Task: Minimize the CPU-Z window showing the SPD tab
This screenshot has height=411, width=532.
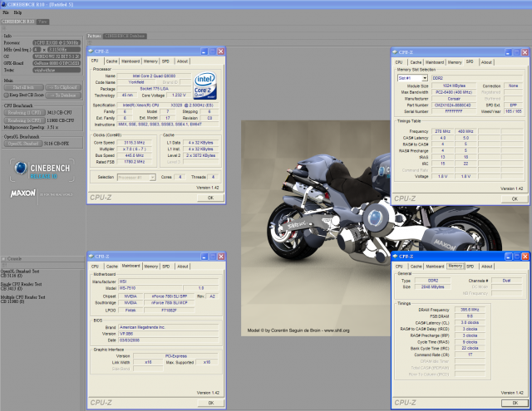Action: pyautogui.click(x=508, y=52)
